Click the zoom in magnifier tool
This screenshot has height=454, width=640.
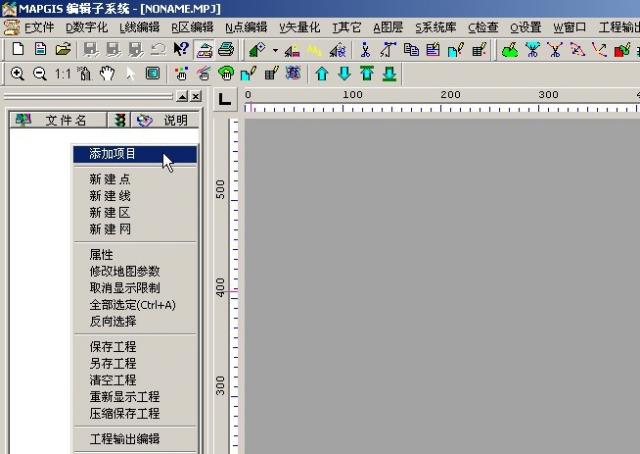pos(17,73)
